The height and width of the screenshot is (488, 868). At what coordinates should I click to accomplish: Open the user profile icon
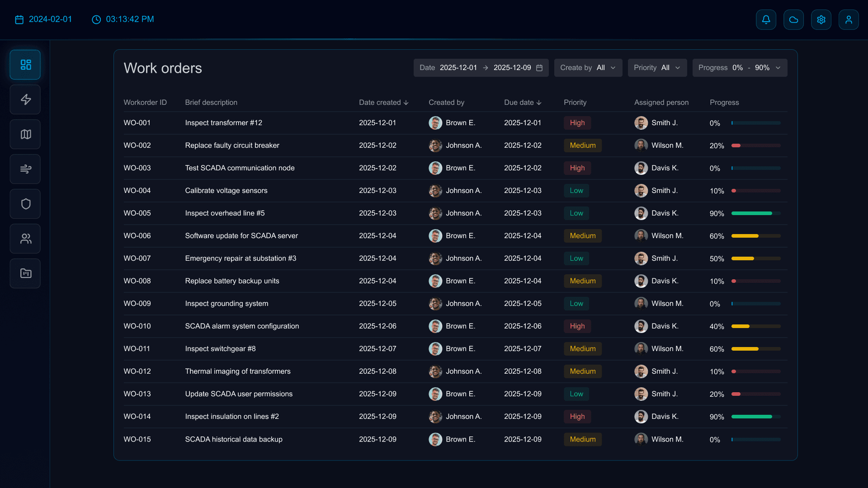tap(849, 19)
